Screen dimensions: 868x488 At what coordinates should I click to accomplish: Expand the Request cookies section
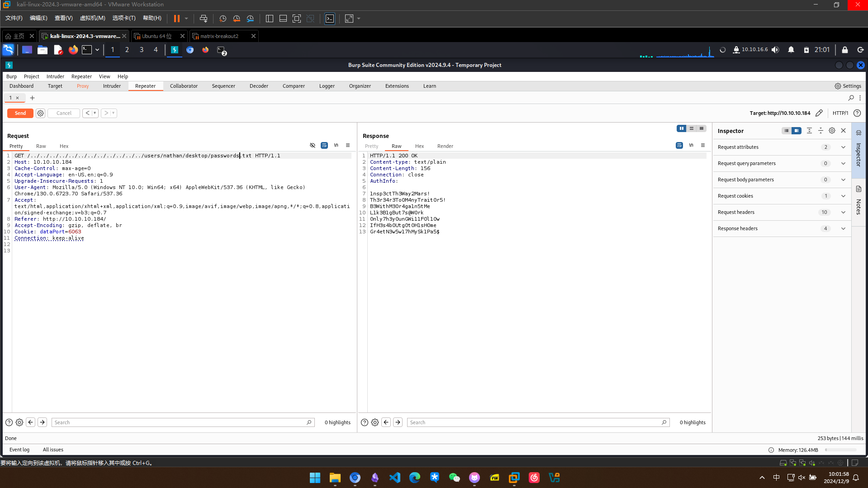[x=843, y=196]
